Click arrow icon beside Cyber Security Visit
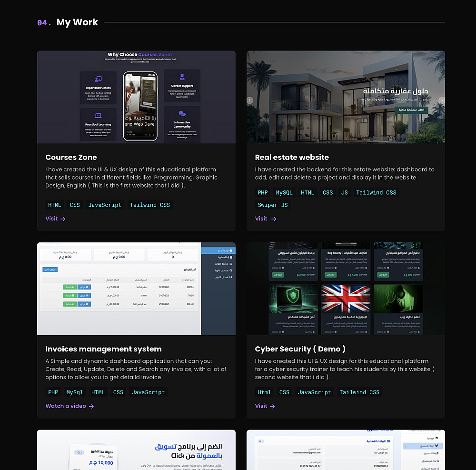 pos(272,406)
